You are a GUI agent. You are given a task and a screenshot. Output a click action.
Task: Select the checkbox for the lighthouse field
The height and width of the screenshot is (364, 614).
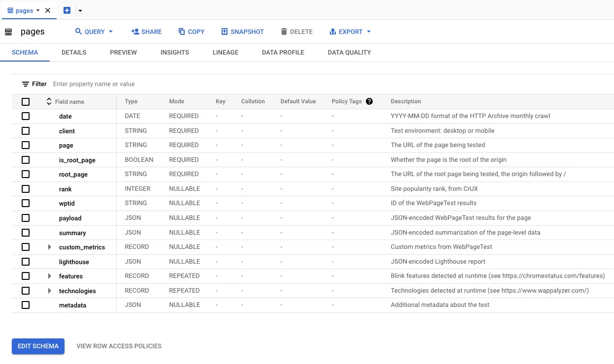coord(26,261)
